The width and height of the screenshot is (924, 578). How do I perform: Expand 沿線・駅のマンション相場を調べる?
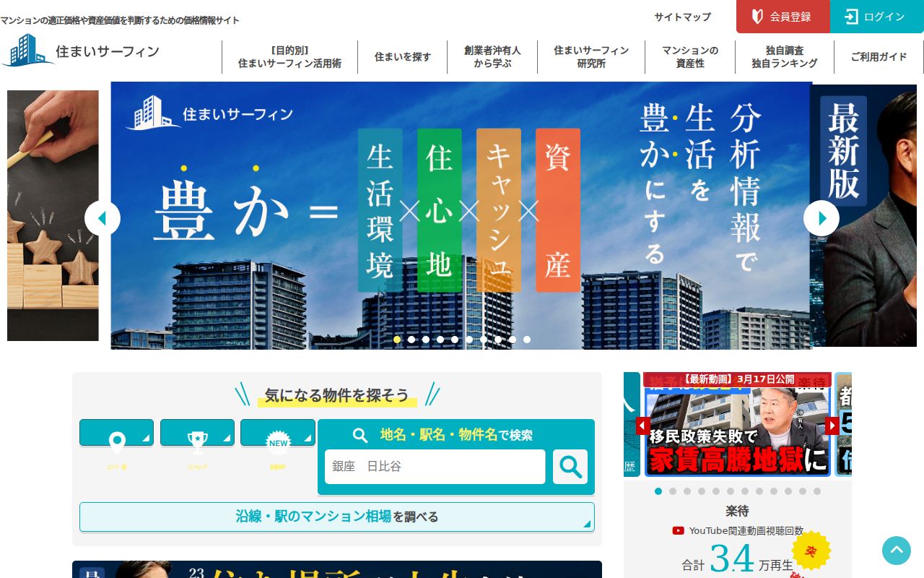pyautogui.click(x=337, y=517)
